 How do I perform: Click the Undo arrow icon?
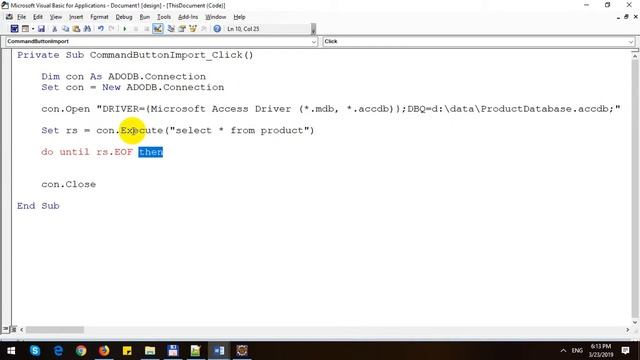tap(100, 29)
